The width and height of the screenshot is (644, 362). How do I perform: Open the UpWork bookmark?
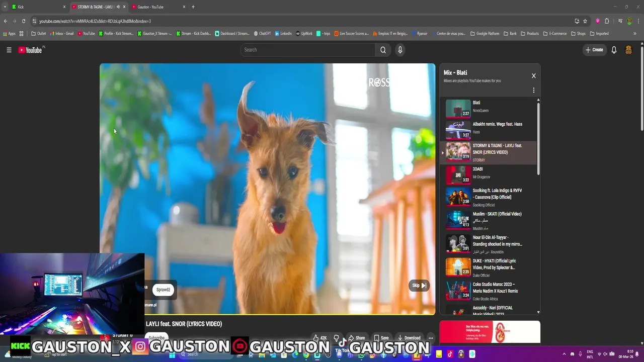[304, 34]
